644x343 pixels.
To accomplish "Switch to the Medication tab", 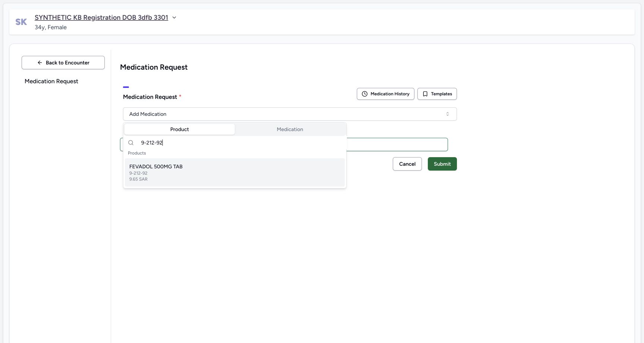I will click(290, 129).
